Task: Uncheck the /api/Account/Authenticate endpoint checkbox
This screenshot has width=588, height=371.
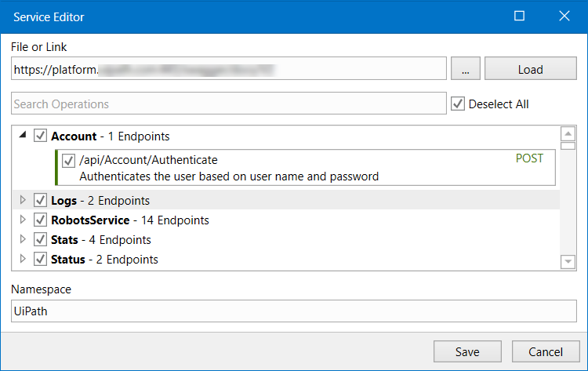Action: 69,159
